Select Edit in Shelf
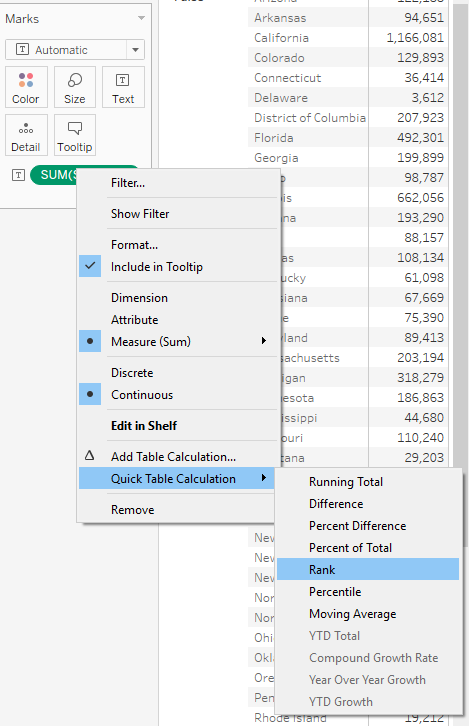 [x=144, y=426]
